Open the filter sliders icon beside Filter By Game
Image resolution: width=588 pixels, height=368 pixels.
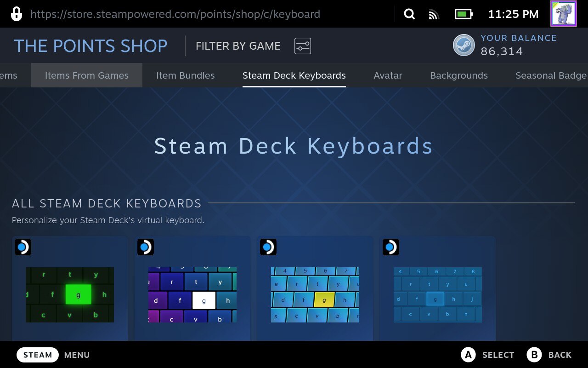(x=303, y=46)
